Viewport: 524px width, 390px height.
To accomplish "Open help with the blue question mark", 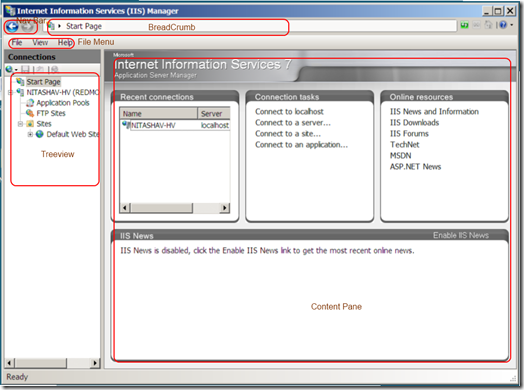I will [503, 25].
